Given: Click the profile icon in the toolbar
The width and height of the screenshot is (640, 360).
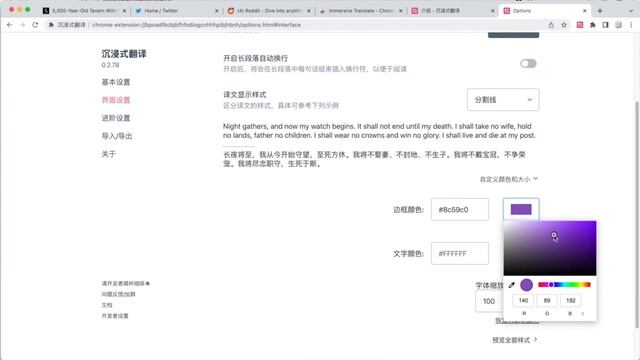Looking at the screenshot, I should pos(618,25).
